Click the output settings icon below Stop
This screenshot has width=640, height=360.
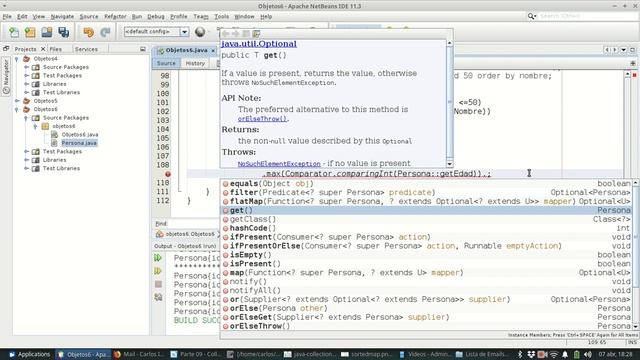click(x=158, y=297)
